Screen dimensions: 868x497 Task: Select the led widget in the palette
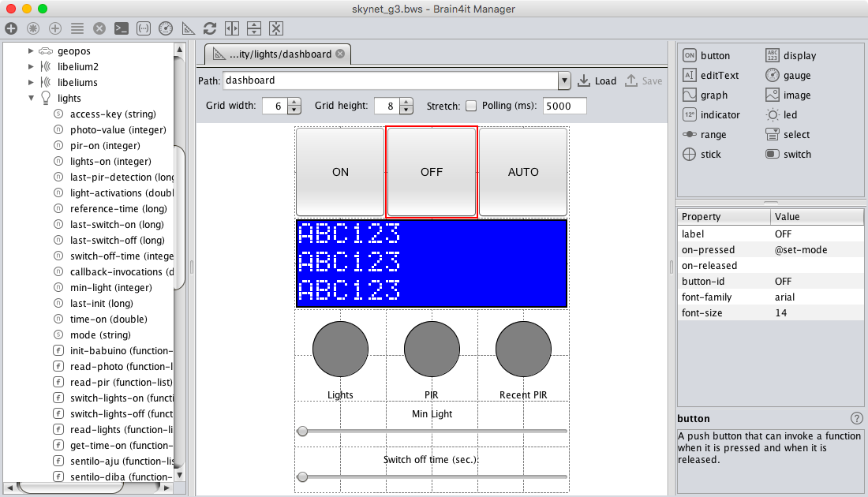(782, 114)
